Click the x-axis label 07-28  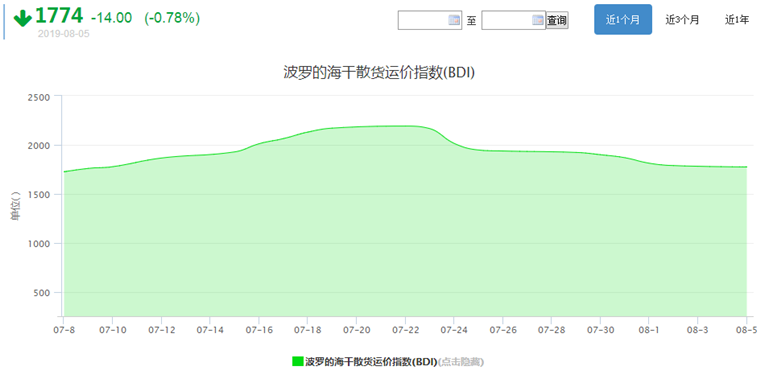click(x=551, y=330)
